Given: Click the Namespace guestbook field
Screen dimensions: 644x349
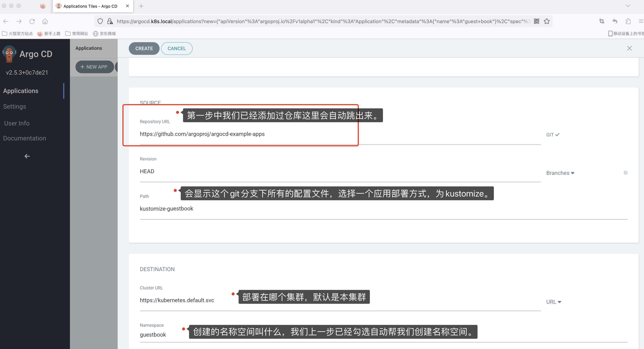Looking at the screenshot, I should pos(384,335).
